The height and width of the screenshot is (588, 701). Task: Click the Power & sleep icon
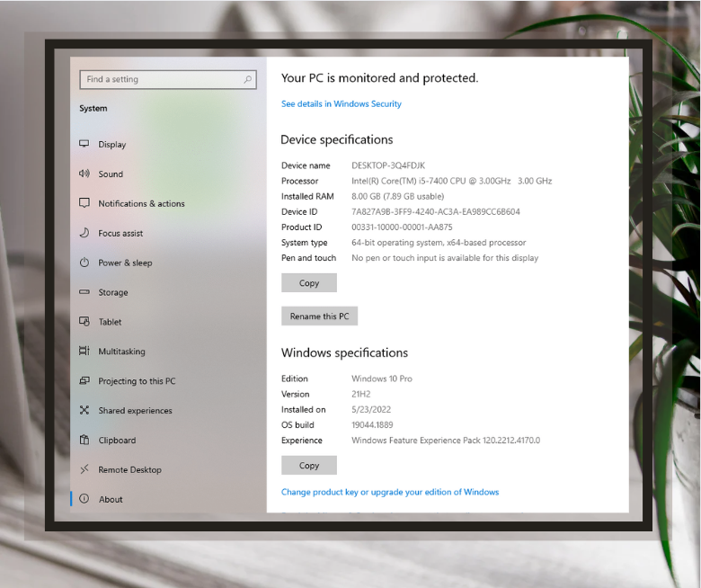click(84, 263)
